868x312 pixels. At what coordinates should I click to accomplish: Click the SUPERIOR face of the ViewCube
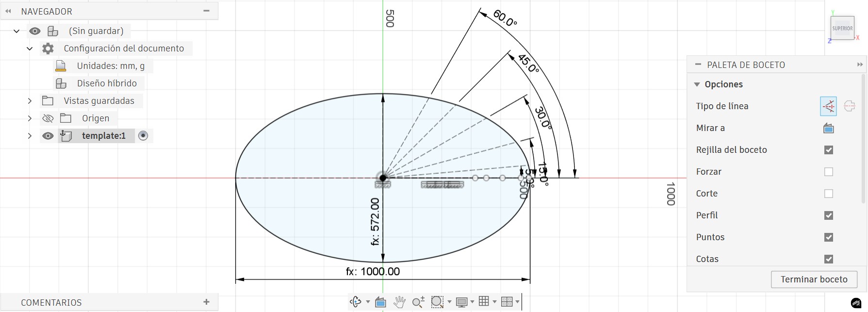[842, 28]
